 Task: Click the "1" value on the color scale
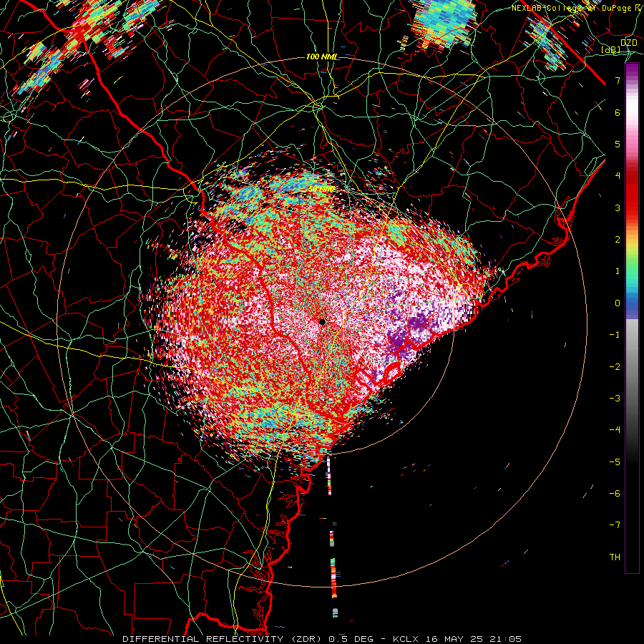618,271
